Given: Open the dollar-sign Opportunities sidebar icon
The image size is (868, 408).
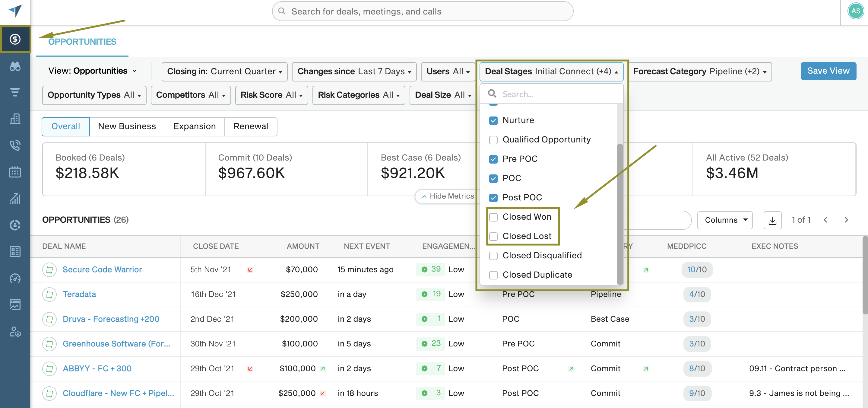Looking at the screenshot, I should [15, 39].
